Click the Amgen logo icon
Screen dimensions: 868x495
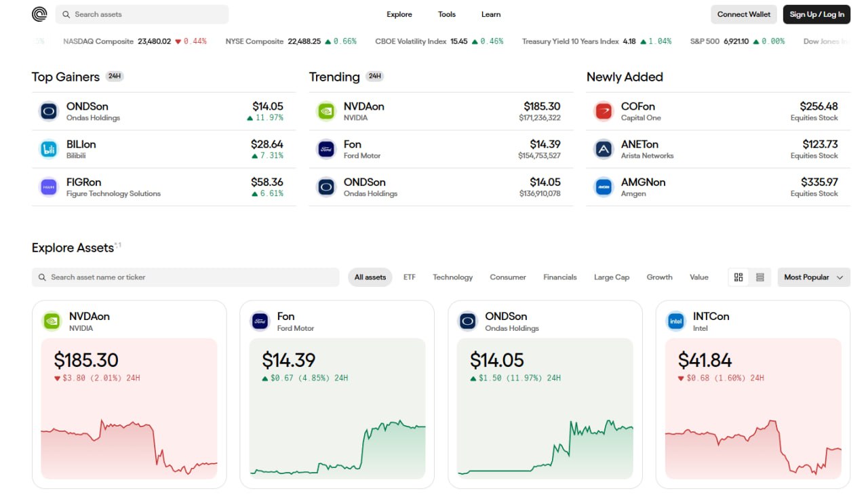click(604, 187)
